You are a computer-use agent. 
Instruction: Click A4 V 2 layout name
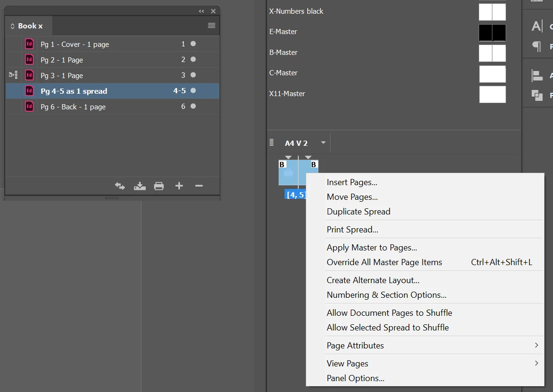pyautogui.click(x=296, y=143)
